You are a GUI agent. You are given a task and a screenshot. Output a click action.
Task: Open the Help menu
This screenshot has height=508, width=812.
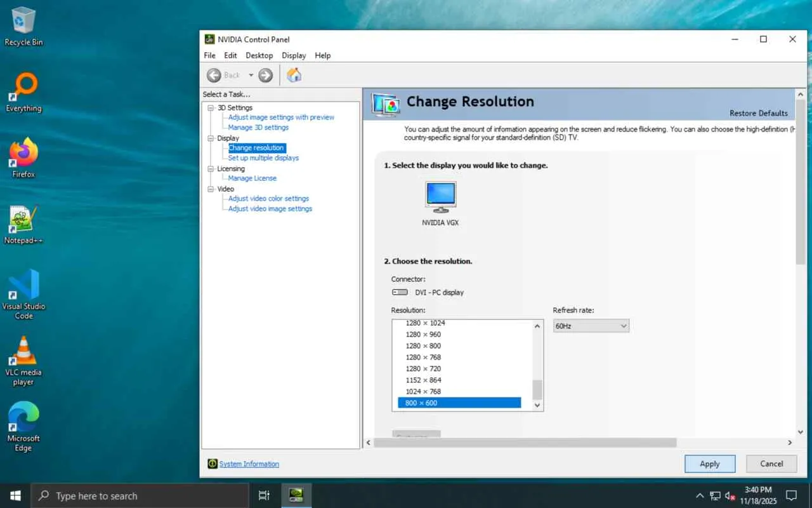[323, 56]
